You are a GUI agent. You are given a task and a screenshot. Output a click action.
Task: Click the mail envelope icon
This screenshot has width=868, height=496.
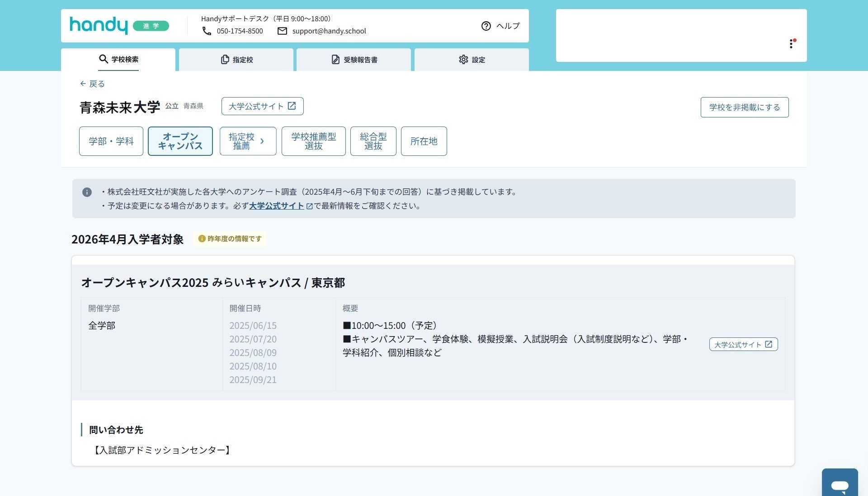coord(282,31)
